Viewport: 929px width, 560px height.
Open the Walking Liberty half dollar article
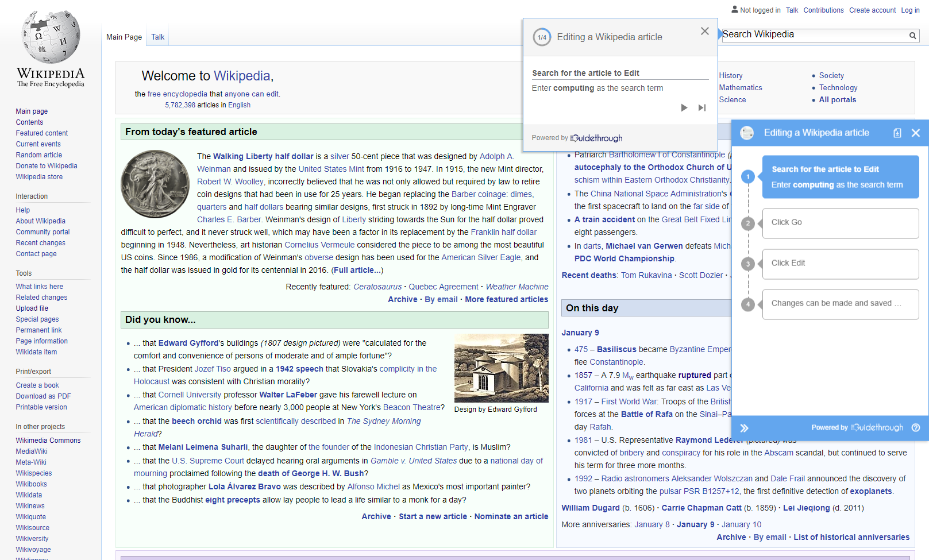point(264,156)
